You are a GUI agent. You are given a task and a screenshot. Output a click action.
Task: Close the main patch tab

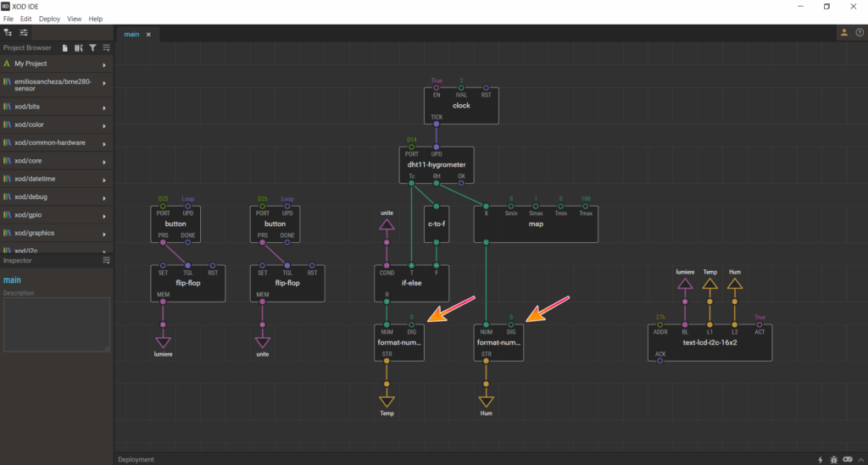(148, 34)
